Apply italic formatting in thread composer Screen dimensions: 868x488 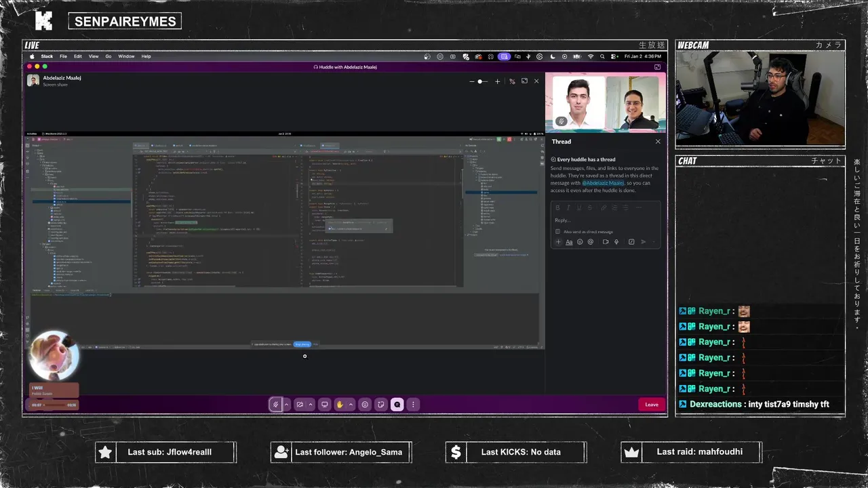pos(568,207)
